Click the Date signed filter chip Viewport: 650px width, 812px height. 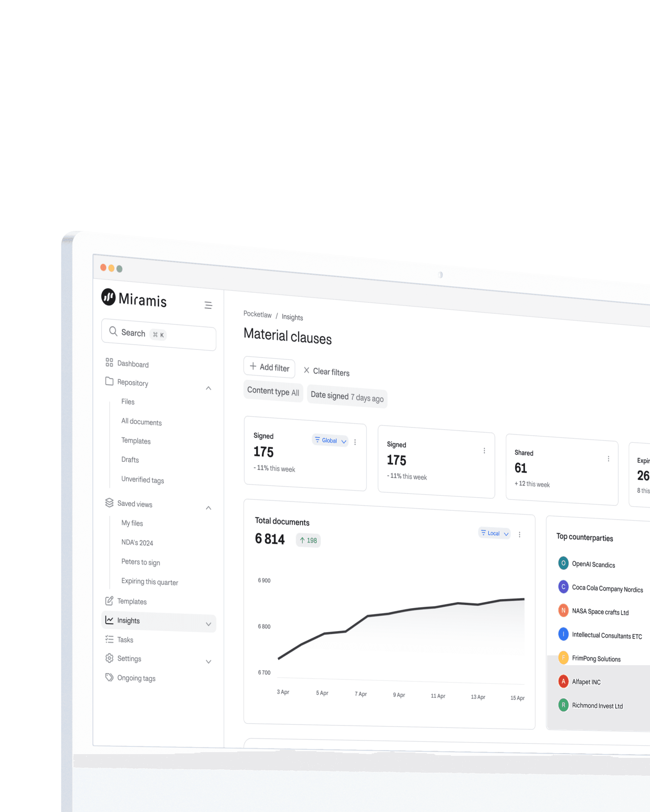pyautogui.click(x=347, y=397)
